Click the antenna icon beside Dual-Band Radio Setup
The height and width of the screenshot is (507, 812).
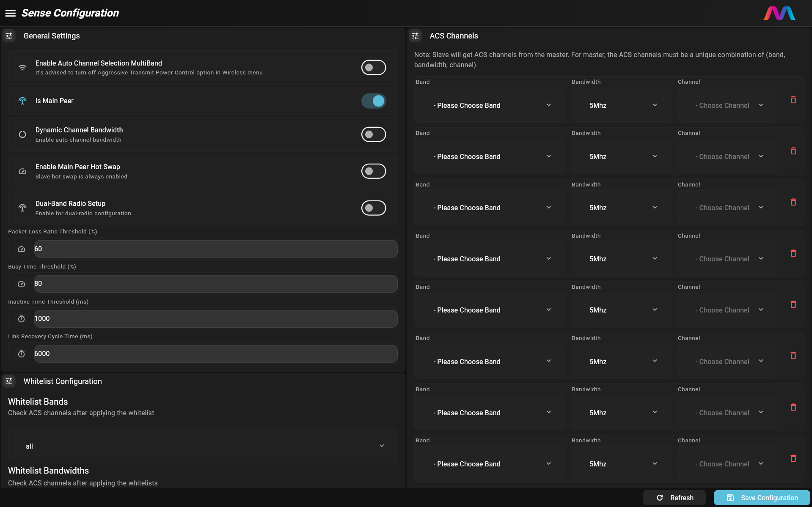pyautogui.click(x=22, y=208)
